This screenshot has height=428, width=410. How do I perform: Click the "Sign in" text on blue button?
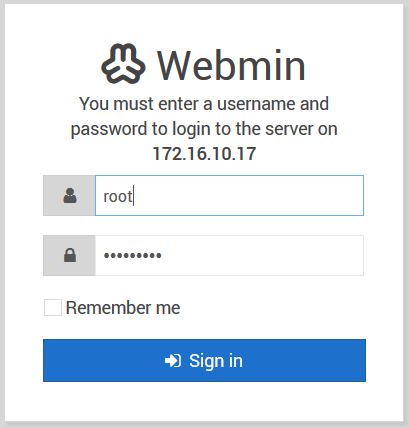(x=216, y=361)
